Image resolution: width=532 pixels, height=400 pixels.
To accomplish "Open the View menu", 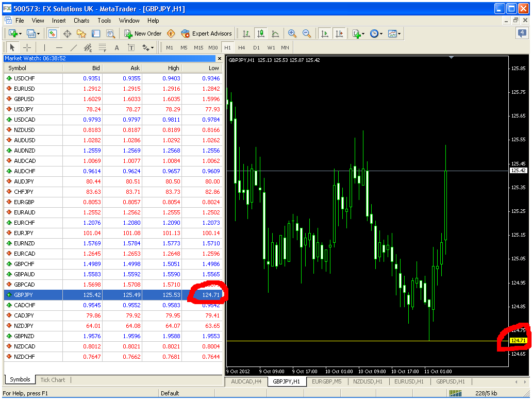I will tap(38, 21).
